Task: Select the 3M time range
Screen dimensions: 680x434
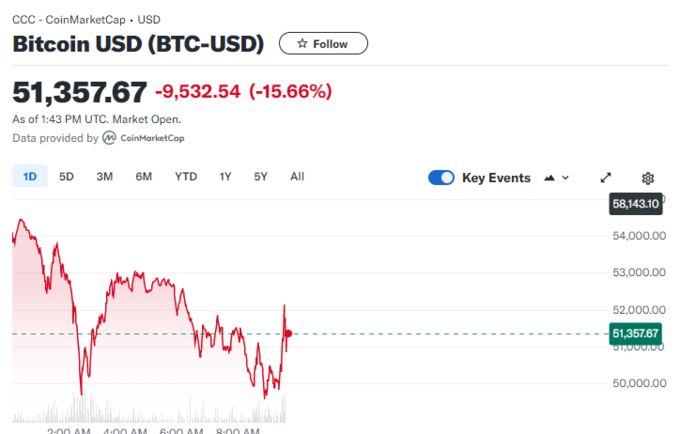Action: 105,177
